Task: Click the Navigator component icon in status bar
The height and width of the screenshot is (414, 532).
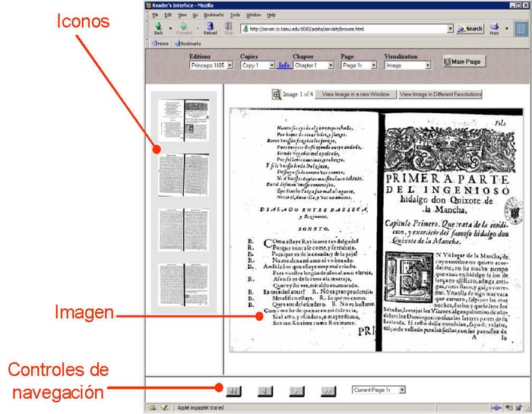Action: click(x=152, y=408)
